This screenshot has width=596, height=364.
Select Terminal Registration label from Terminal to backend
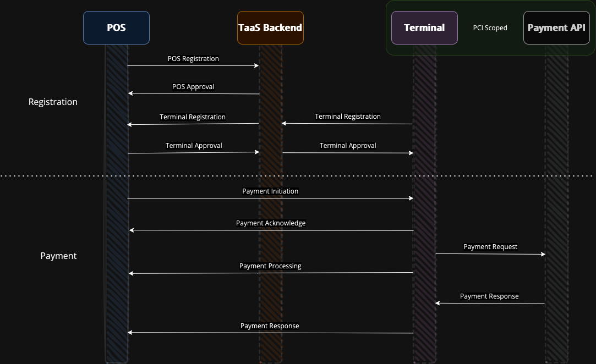(x=347, y=117)
